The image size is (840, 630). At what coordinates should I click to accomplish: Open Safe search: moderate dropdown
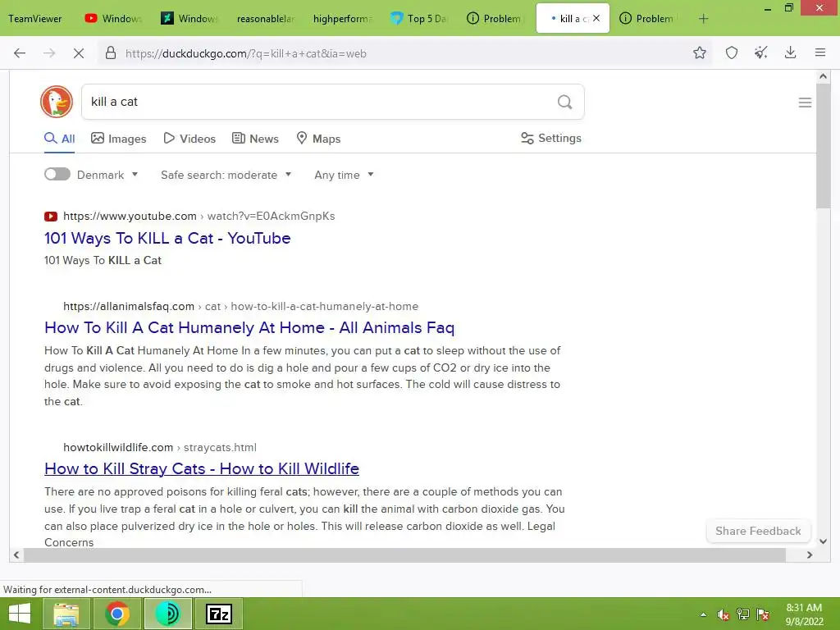(x=226, y=175)
